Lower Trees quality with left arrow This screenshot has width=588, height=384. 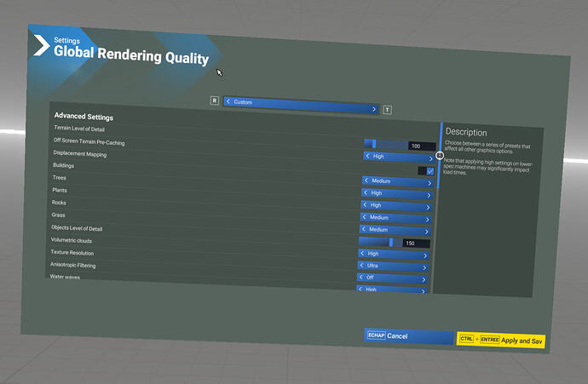coord(366,192)
